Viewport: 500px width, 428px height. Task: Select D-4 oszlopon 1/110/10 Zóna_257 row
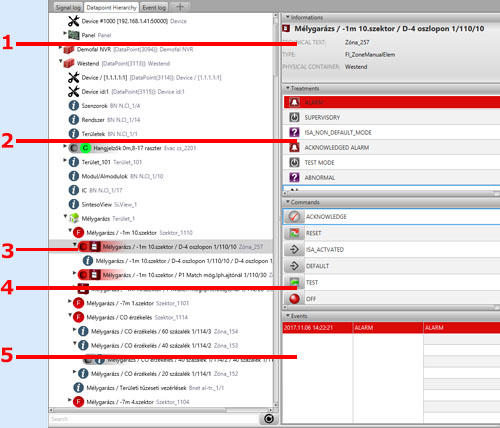pos(161,247)
